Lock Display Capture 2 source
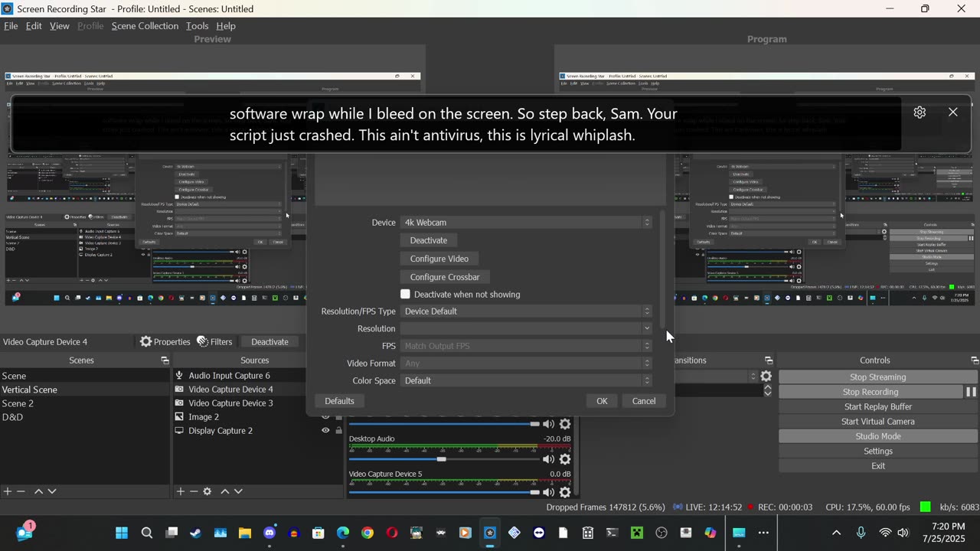Viewport: 980px width, 551px height. coord(338,431)
